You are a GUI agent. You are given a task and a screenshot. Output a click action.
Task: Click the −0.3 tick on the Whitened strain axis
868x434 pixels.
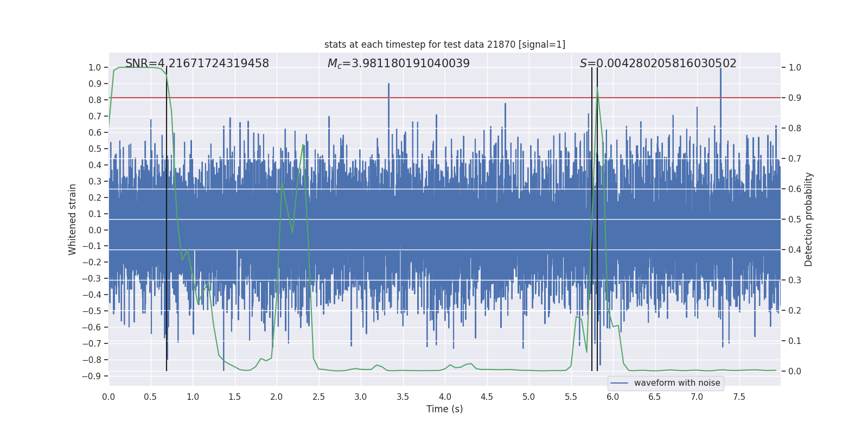(x=92, y=279)
